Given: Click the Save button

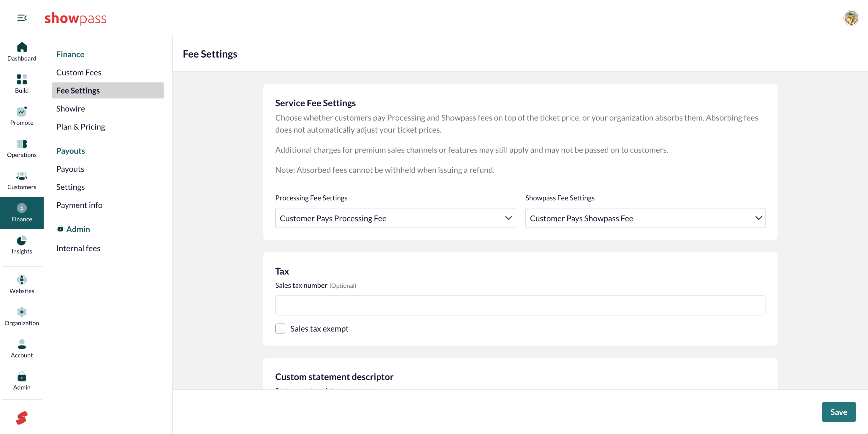Looking at the screenshot, I should pyautogui.click(x=838, y=412).
